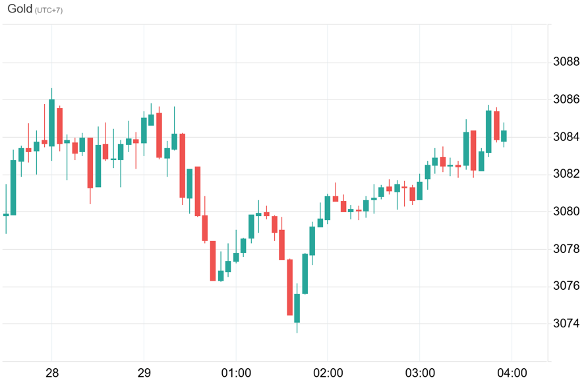Click the 3076 price scale value
The width and height of the screenshot is (588, 390).
point(566,286)
